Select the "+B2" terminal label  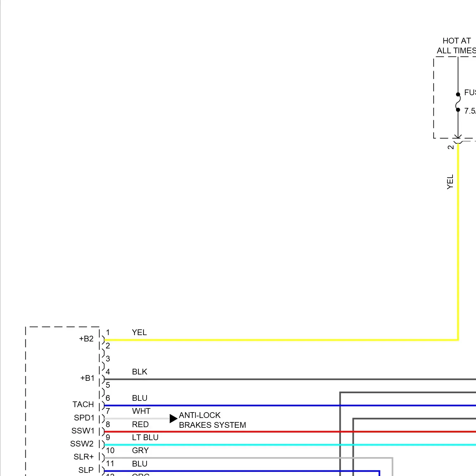(86, 339)
